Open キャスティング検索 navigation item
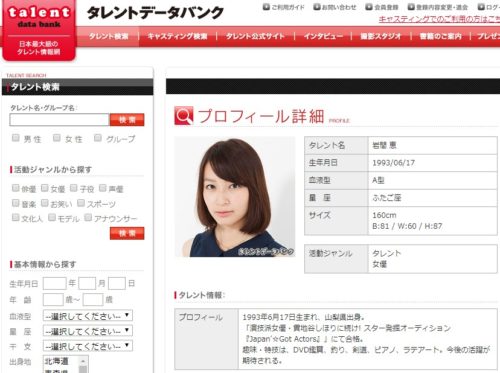This screenshot has width=500, height=373. pyautogui.click(x=177, y=36)
